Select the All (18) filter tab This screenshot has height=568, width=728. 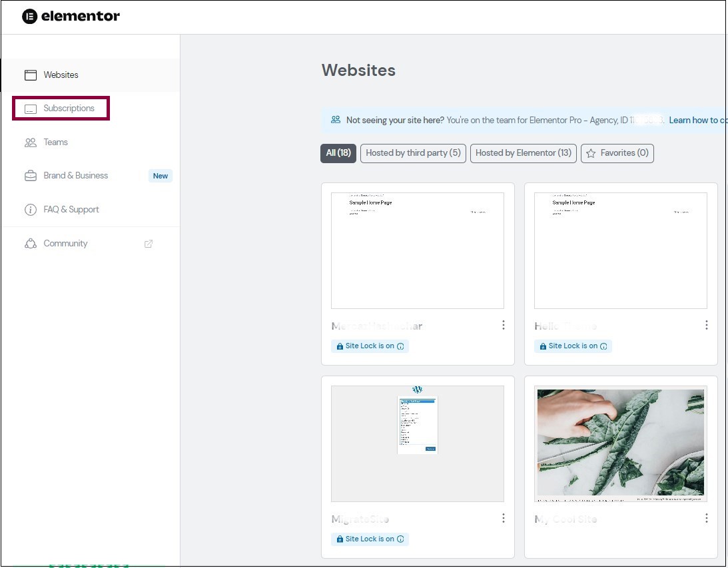[x=338, y=153]
